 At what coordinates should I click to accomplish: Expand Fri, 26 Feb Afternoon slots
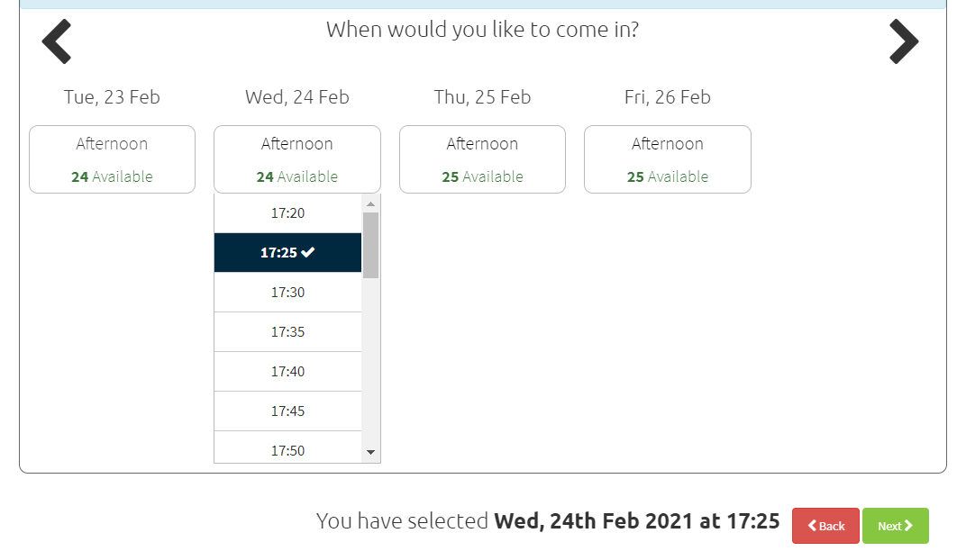[667, 159]
